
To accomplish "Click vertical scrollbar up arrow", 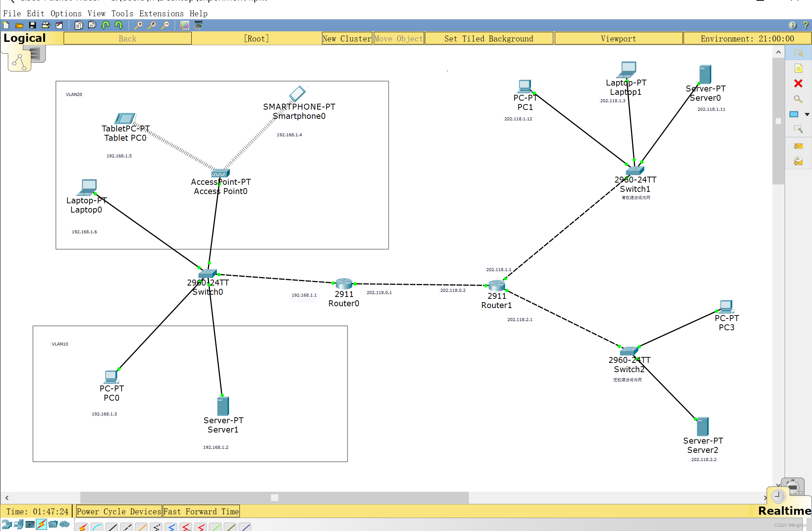I will (778, 52).
